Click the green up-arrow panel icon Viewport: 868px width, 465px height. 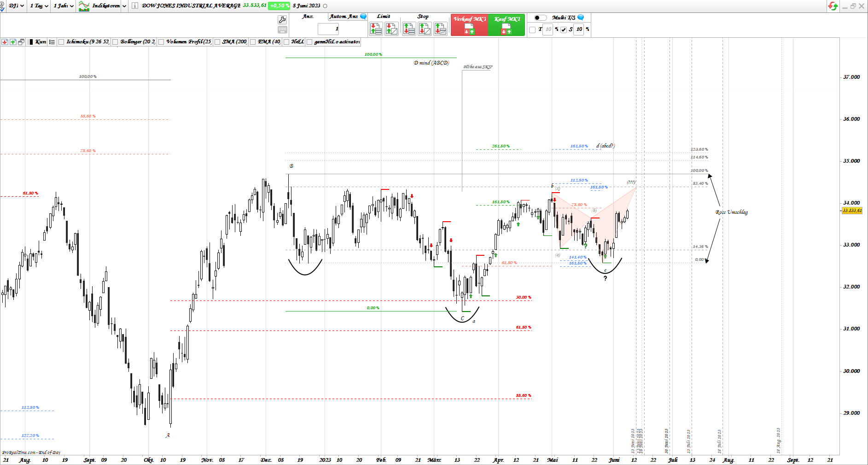point(13,42)
